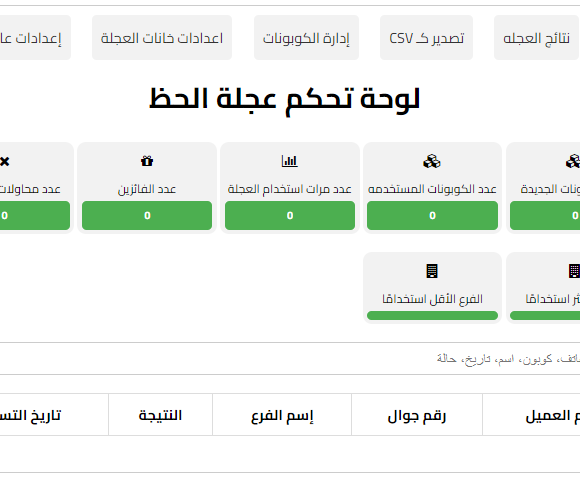
Task: Click the cubes icon above عدد الكوبونات المستخدمه
Action: (x=432, y=161)
